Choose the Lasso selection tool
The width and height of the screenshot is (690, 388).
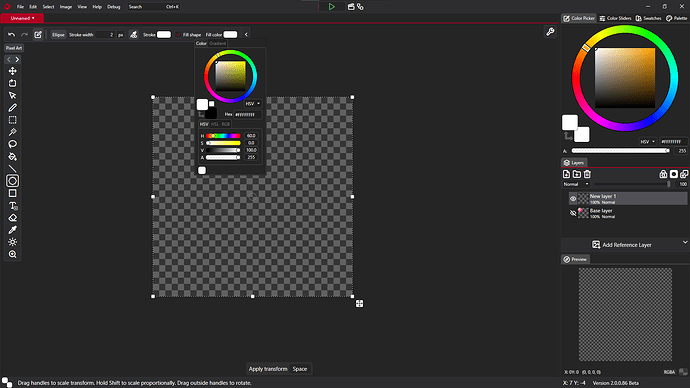12,144
